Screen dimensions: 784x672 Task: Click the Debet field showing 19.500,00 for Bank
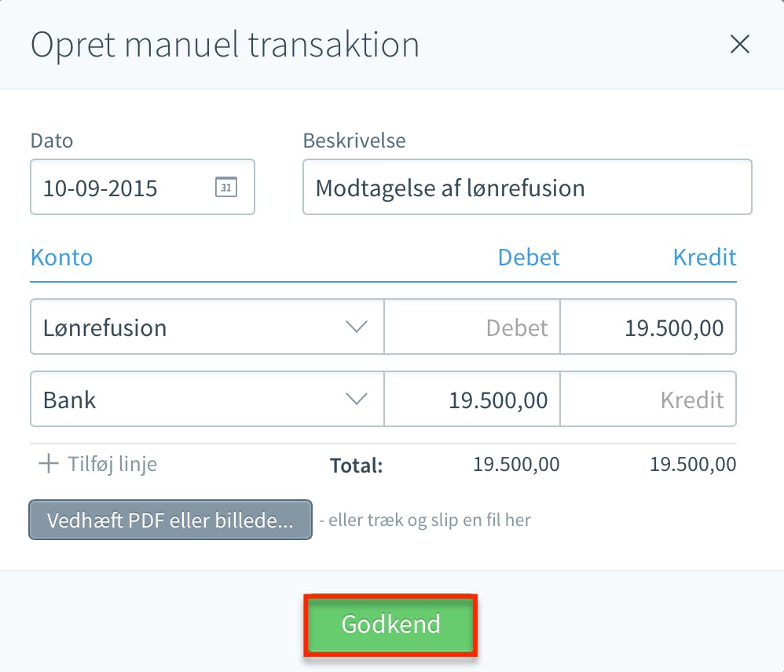click(472, 399)
